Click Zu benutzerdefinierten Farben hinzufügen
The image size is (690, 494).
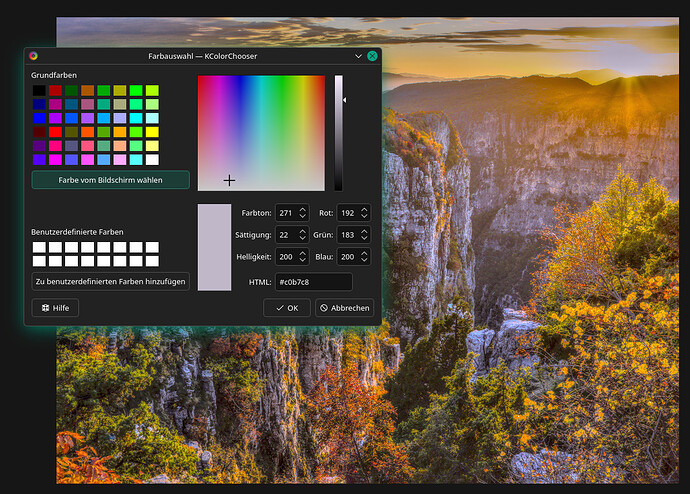(110, 282)
